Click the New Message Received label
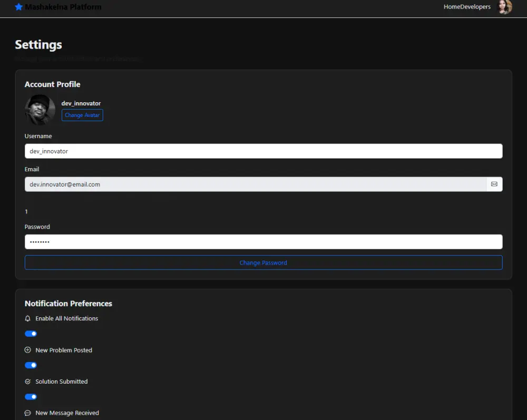The width and height of the screenshot is (527, 420). (67, 413)
